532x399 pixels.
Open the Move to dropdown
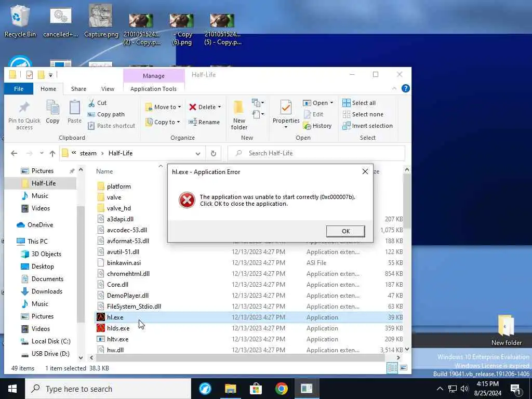click(163, 107)
